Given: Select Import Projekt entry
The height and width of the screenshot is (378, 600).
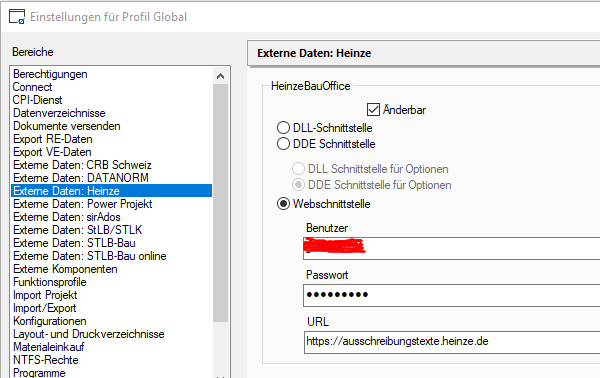Looking at the screenshot, I should pos(111,295).
